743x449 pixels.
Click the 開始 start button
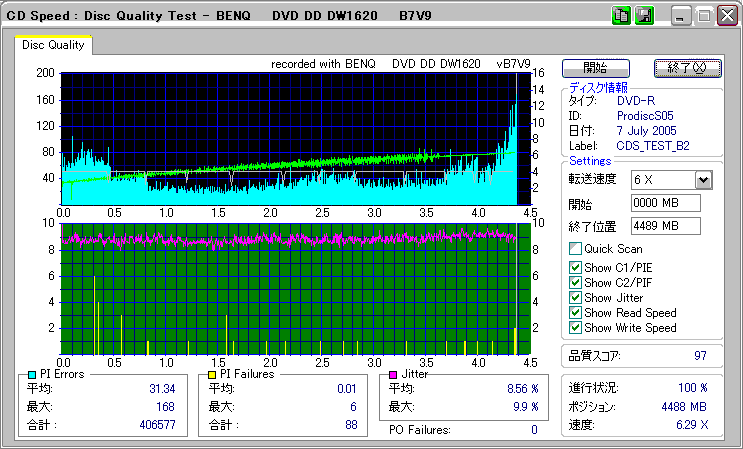[x=596, y=68]
